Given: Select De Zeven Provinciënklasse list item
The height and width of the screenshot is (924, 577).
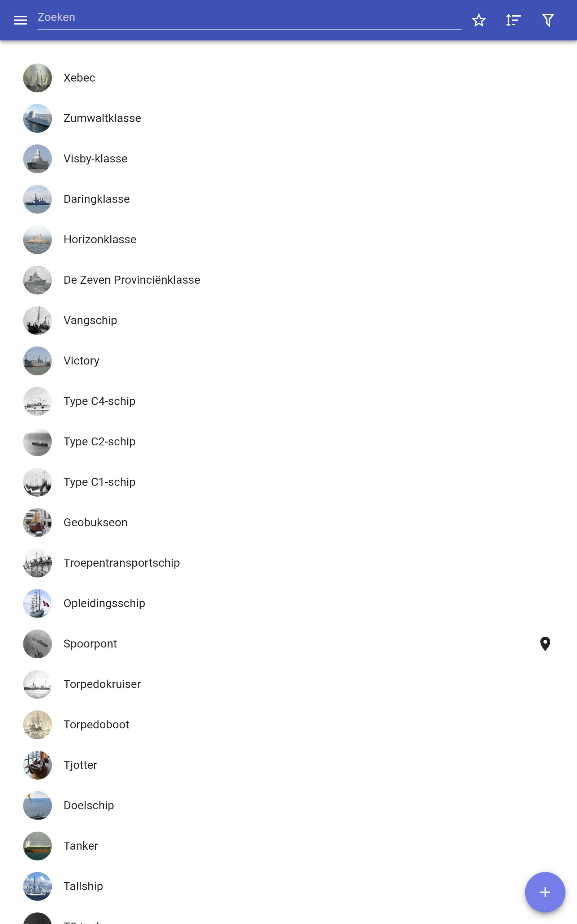Looking at the screenshot, I should [x=288, y=280].
